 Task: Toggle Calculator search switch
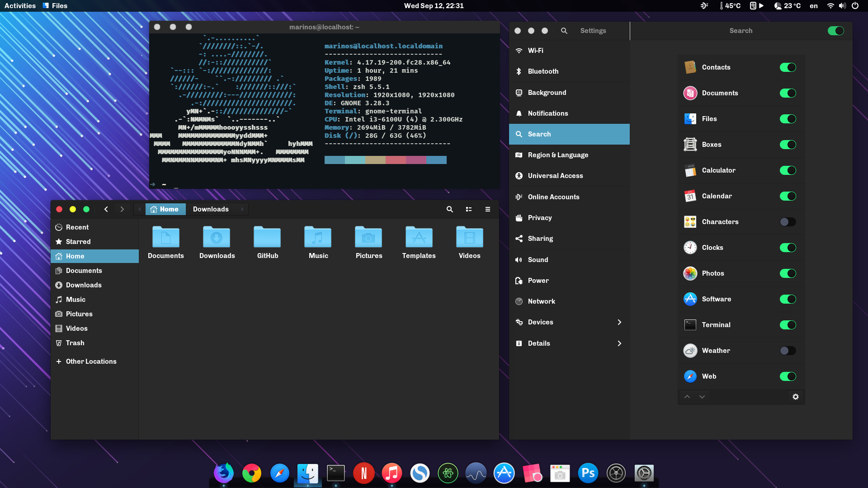(788, 170)
